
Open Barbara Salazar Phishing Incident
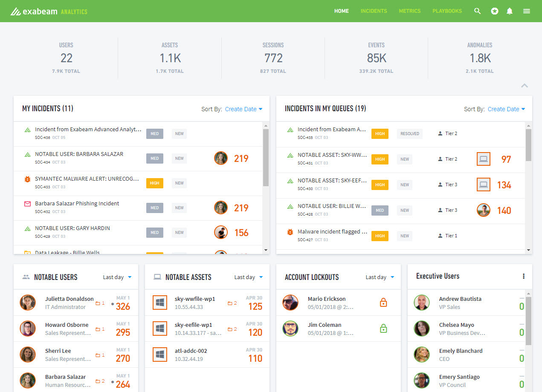pos(77,204)
